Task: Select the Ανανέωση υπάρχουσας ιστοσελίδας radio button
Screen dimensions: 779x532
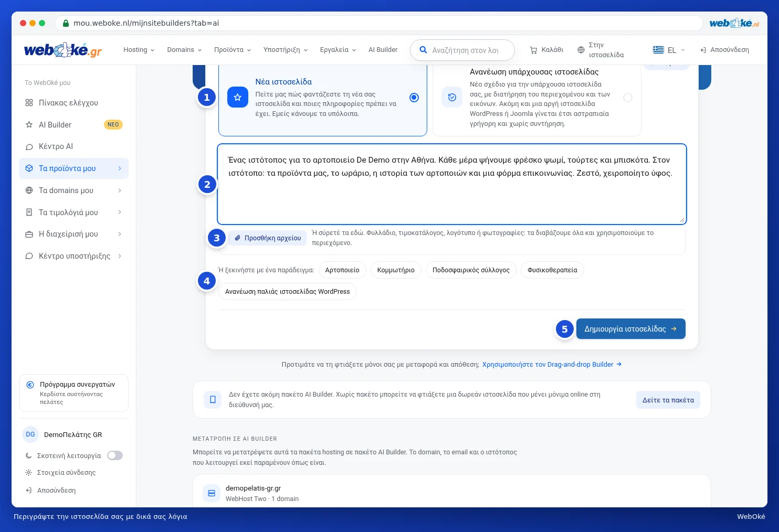Action: click(x=628, y=98)
